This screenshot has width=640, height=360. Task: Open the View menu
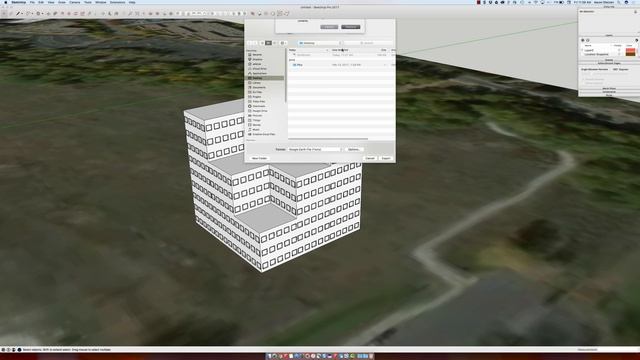51,2
